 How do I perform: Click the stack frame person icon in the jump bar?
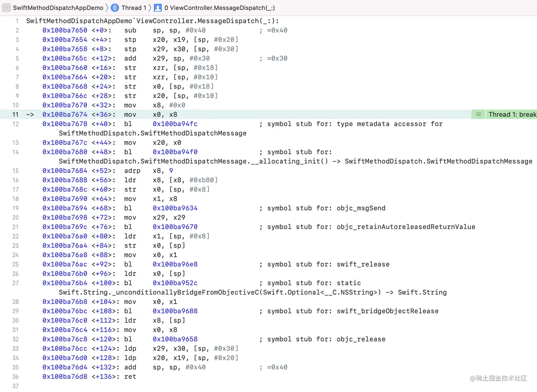coord(158,7)
